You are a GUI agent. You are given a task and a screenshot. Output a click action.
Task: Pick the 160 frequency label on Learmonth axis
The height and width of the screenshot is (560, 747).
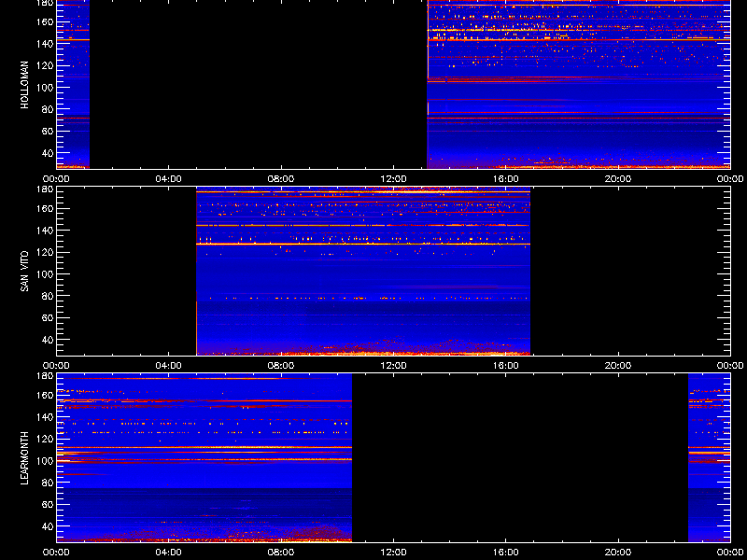tap(46, 395)
